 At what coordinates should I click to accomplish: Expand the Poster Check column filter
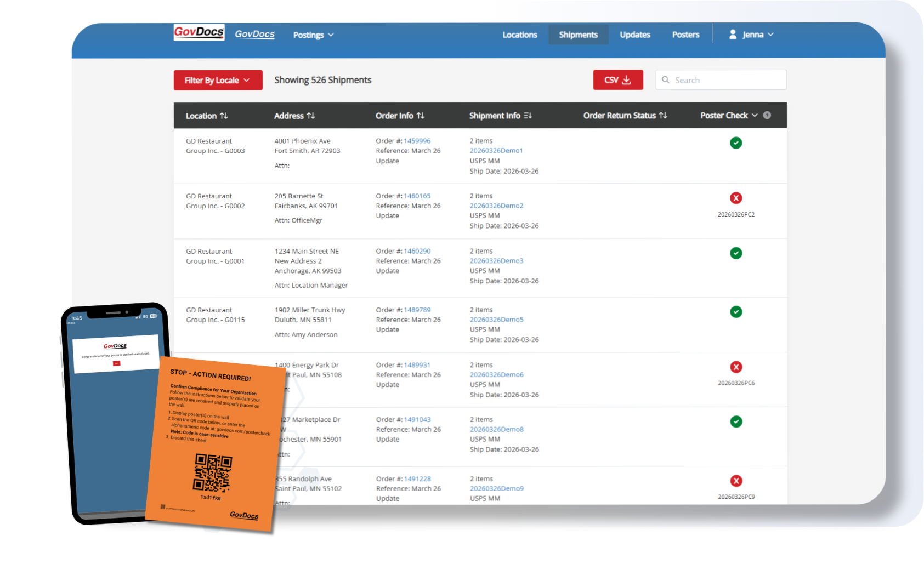pyautogui.click(x=755, y=116)
